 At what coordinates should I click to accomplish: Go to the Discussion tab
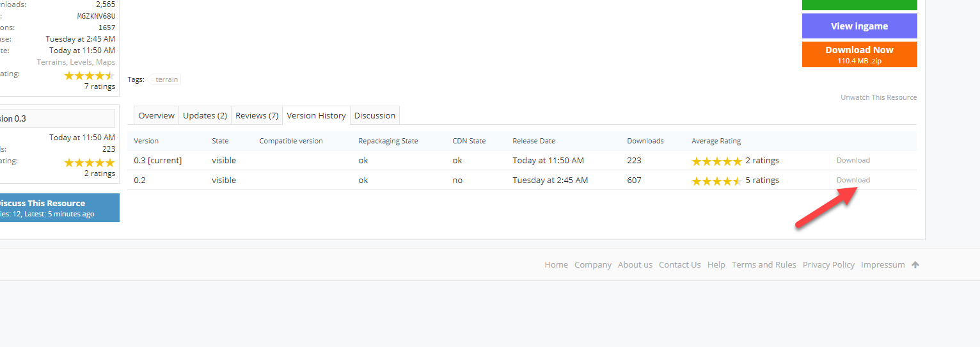[x=374, y=115]
